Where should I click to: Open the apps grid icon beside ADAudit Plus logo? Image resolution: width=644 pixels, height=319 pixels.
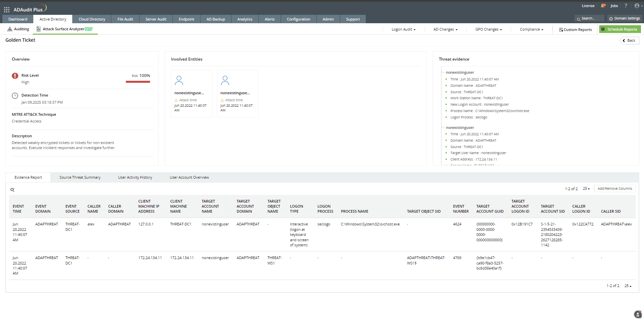[x=6, y=9]
